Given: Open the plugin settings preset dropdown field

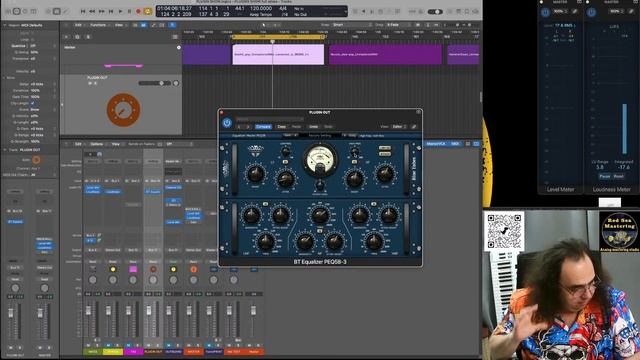Looking at the screenshot, I should [x=270, y=119].
